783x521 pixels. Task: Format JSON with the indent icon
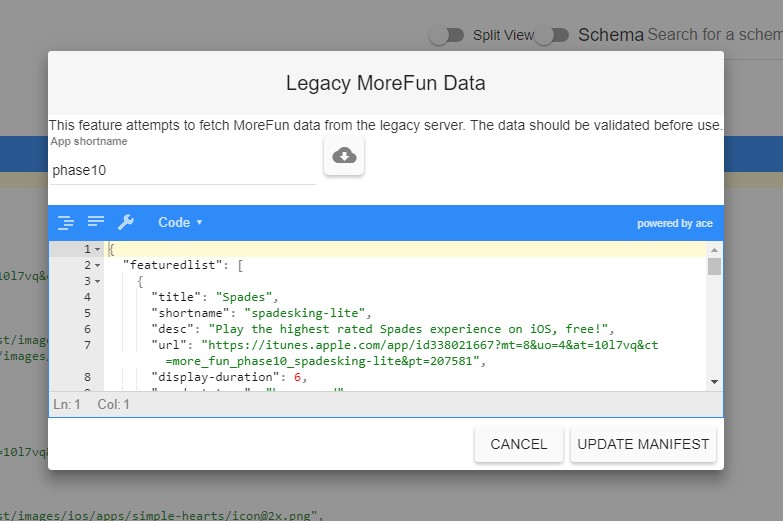coord(66,222)
